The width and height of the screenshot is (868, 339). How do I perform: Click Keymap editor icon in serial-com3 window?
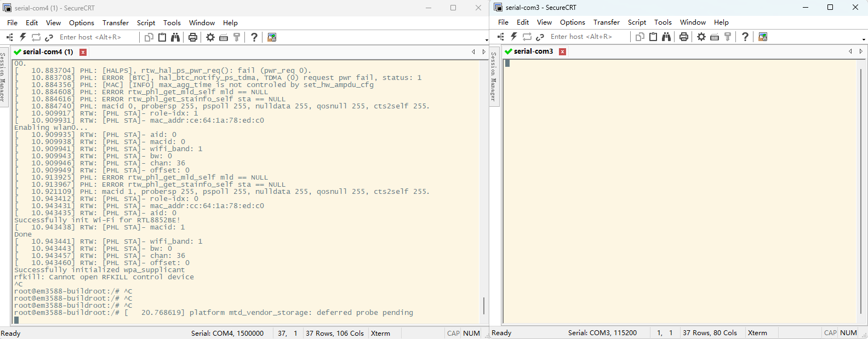pos(715,37)
